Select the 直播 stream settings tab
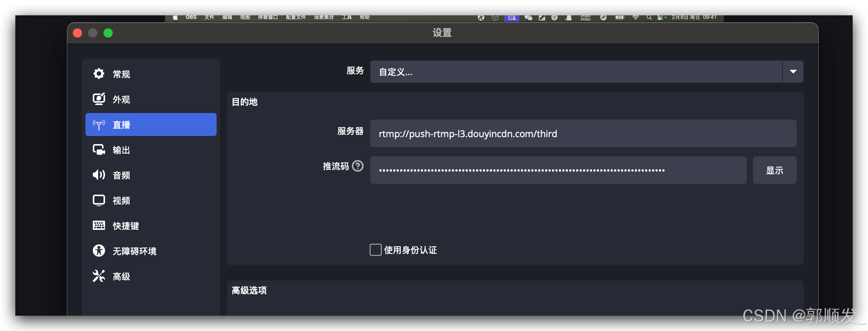The image size is (868, 331). tap(151, 125)
